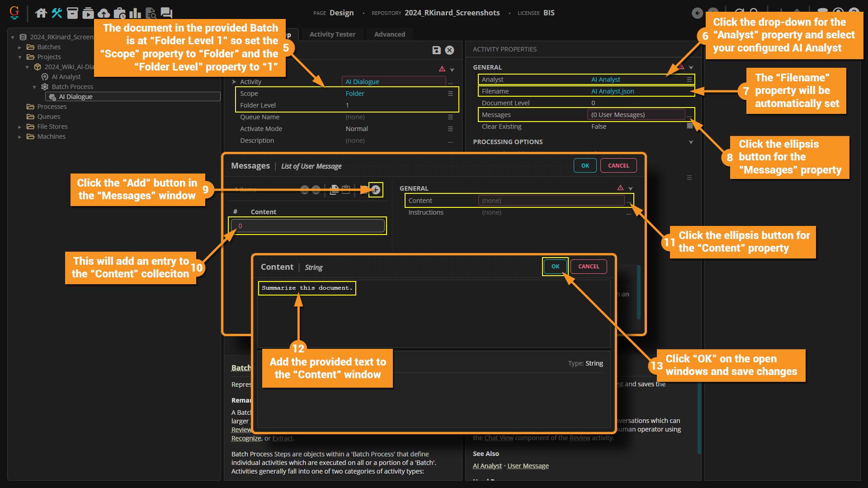Open the Home page icon
The image size is (868, 488).
41,13
